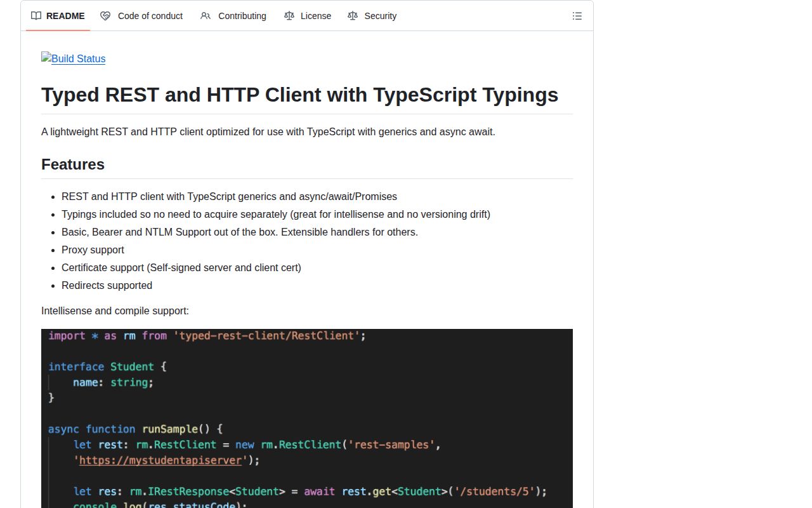Open the README tab

coord(58,16)
